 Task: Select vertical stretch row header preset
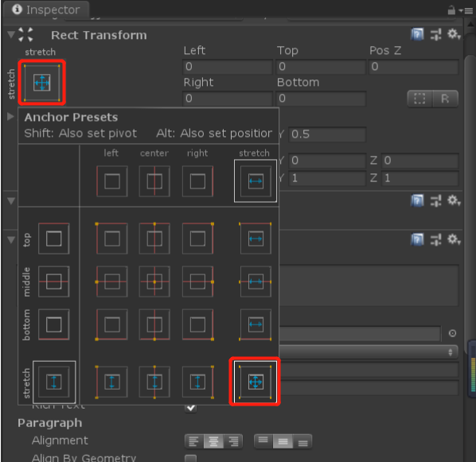[x=54, y=382]
